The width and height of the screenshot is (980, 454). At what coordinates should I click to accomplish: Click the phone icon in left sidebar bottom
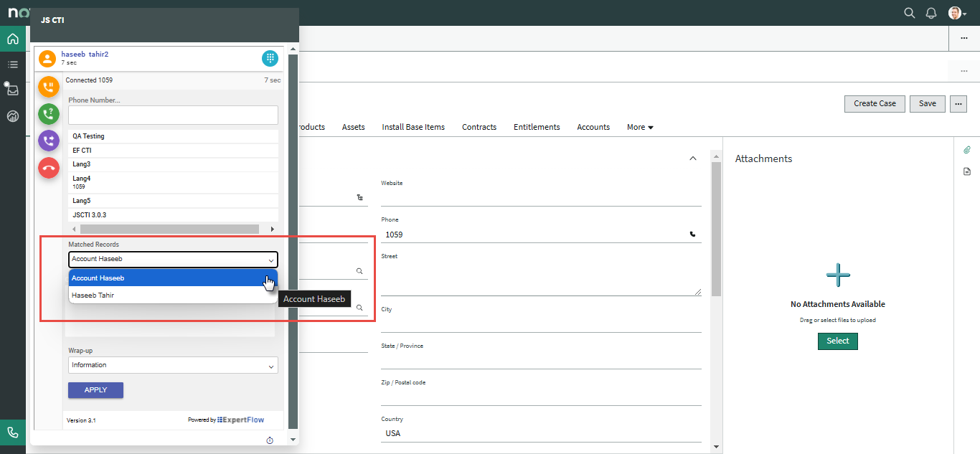coord(13,432)
